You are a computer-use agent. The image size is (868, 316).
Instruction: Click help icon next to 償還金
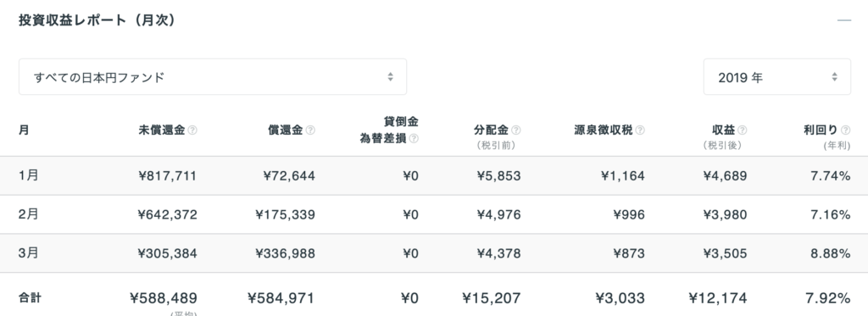(x=310, y=130)
